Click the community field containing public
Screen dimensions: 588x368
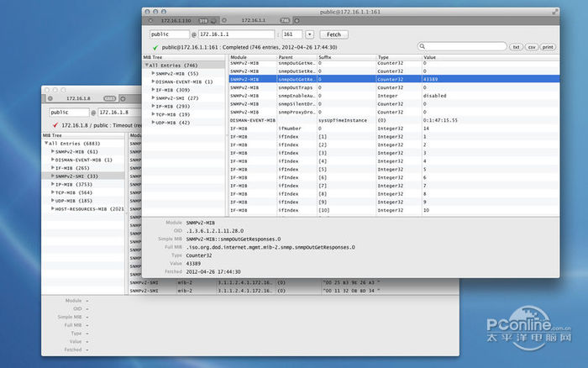click(170, 34)
